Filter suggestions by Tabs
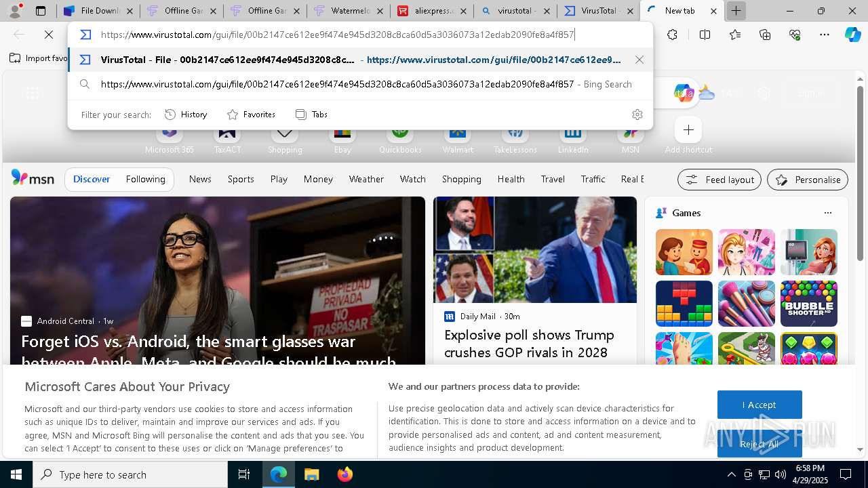 pyautogui.click(x=312, y=115)
